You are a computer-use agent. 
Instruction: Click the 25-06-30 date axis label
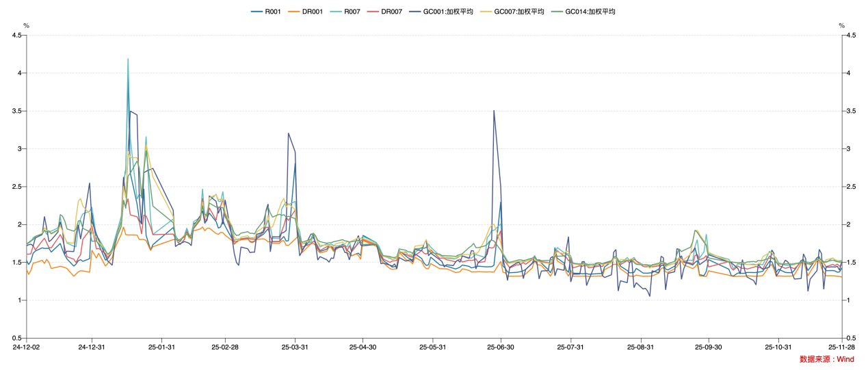(x=501, y=347)
